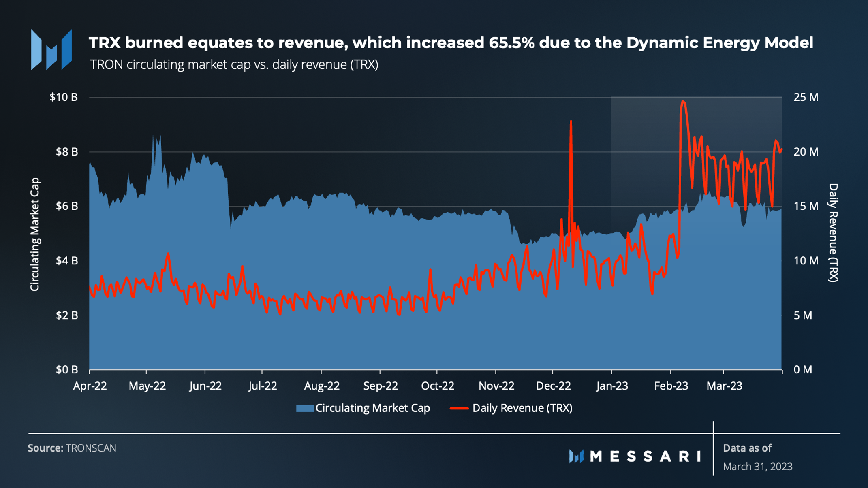Select the Daily Revenue (TRX) legend label
The height and width of the screenshot is (488, 868).
pyautogui.click(x=522, y=408)
